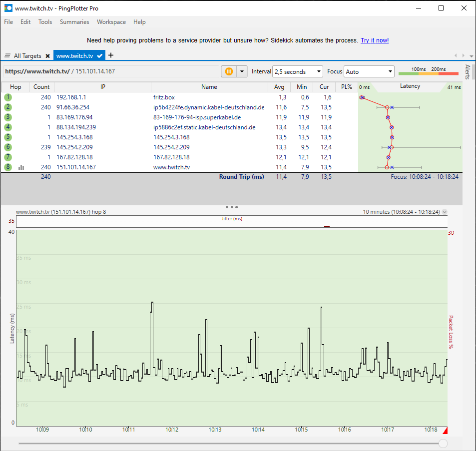
Task: Click the Try it now! link
Action: pos(375,40)
